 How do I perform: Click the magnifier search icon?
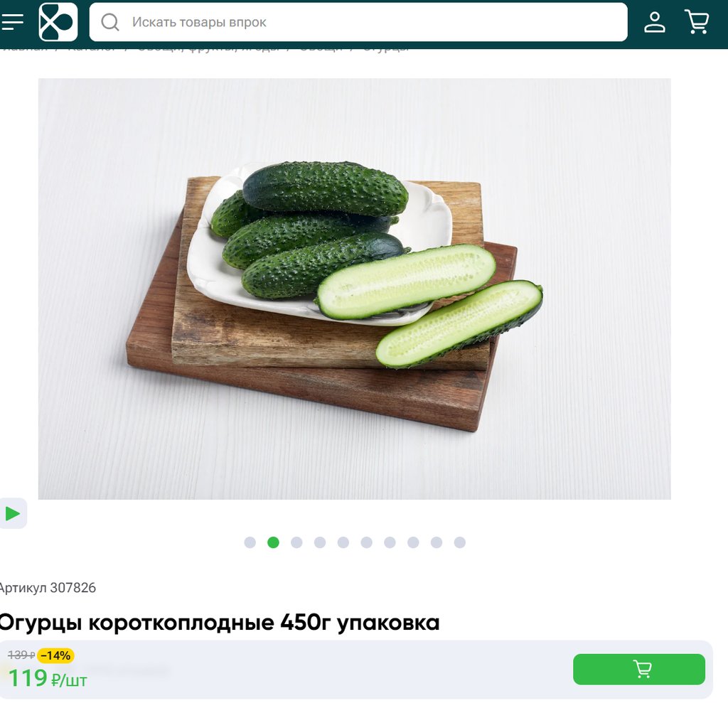pyautogui.click(x=110, y=22)
